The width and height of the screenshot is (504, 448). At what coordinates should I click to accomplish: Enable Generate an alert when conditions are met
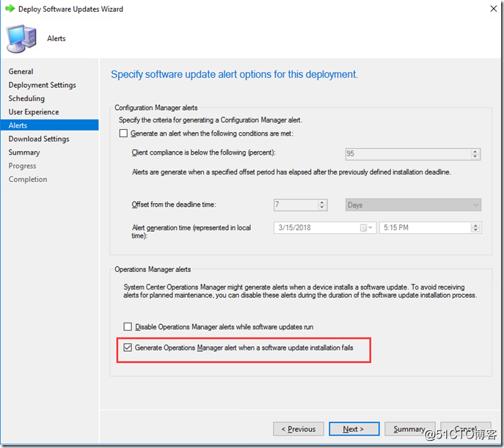[123, 133]
